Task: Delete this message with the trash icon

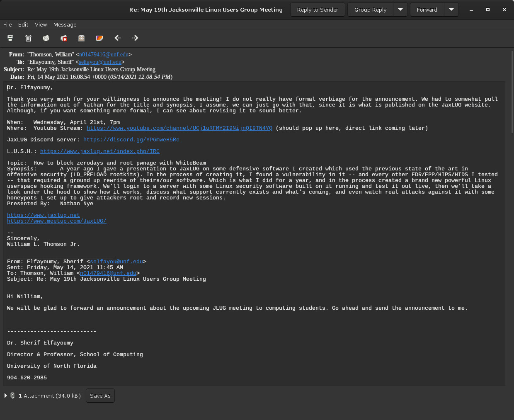Action: pyautogui.click(x=28, y=38)
